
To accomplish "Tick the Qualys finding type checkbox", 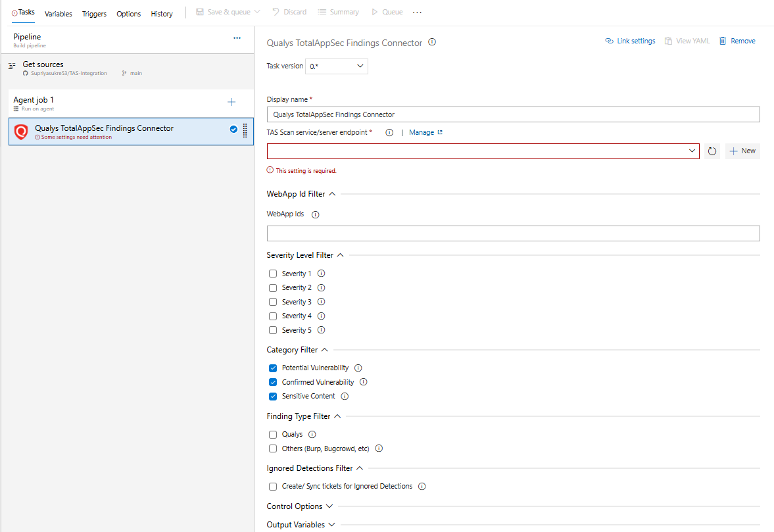I will (273, 435).
